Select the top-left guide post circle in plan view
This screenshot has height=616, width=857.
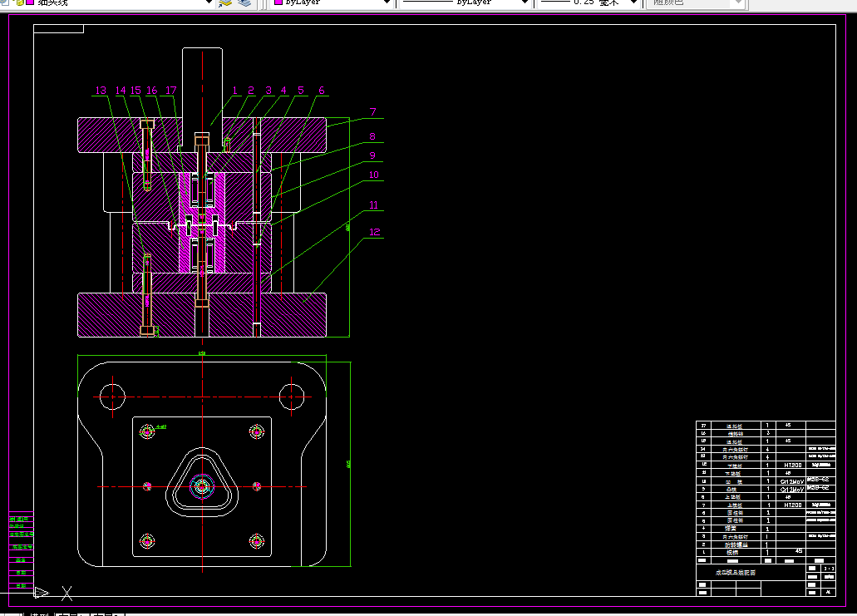[112, 397]
